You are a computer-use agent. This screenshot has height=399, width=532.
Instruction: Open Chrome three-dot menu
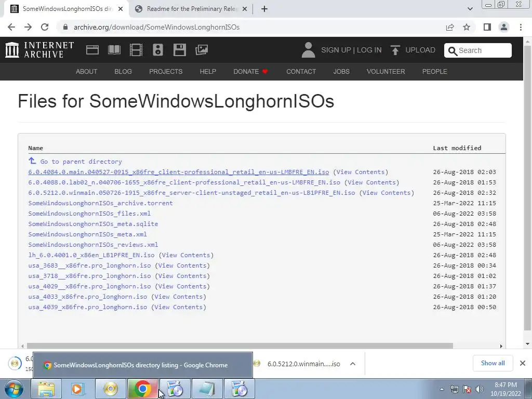521,27
